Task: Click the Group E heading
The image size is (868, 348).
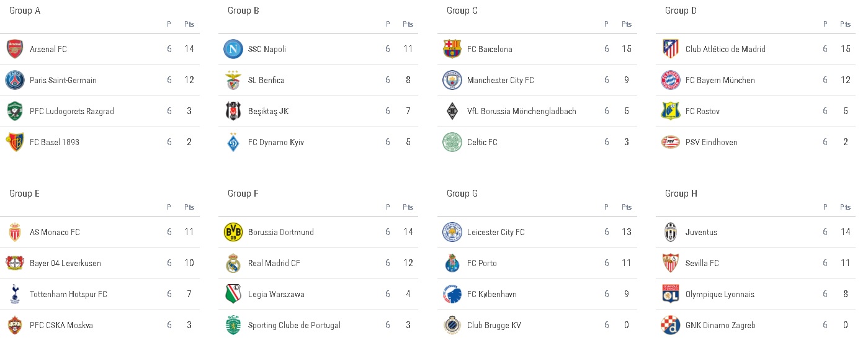Action: pos(25,194)
